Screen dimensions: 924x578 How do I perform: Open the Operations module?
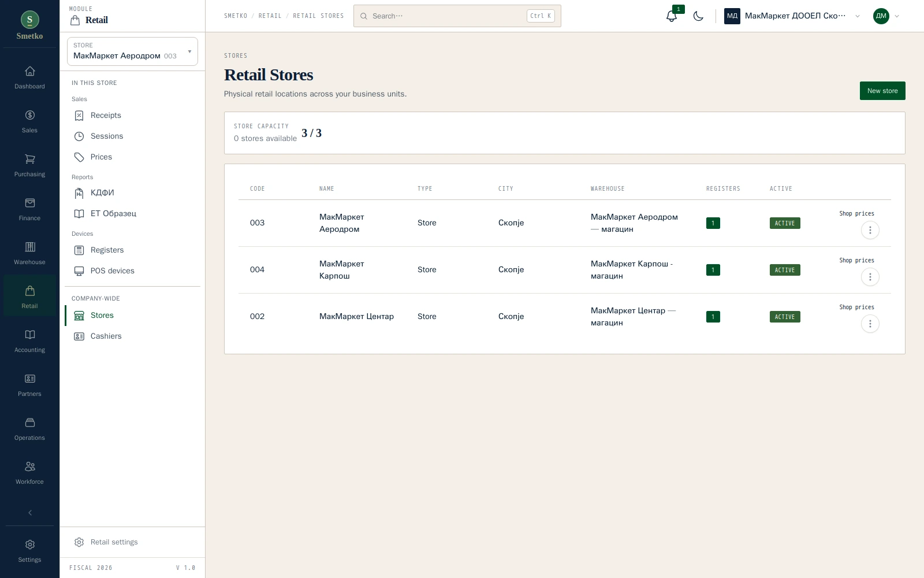point(29,429)
